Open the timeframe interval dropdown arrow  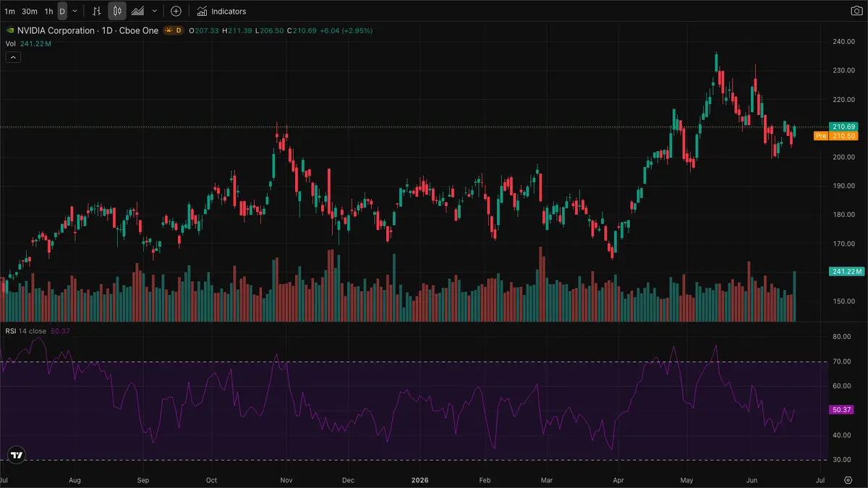click(75, 12)
